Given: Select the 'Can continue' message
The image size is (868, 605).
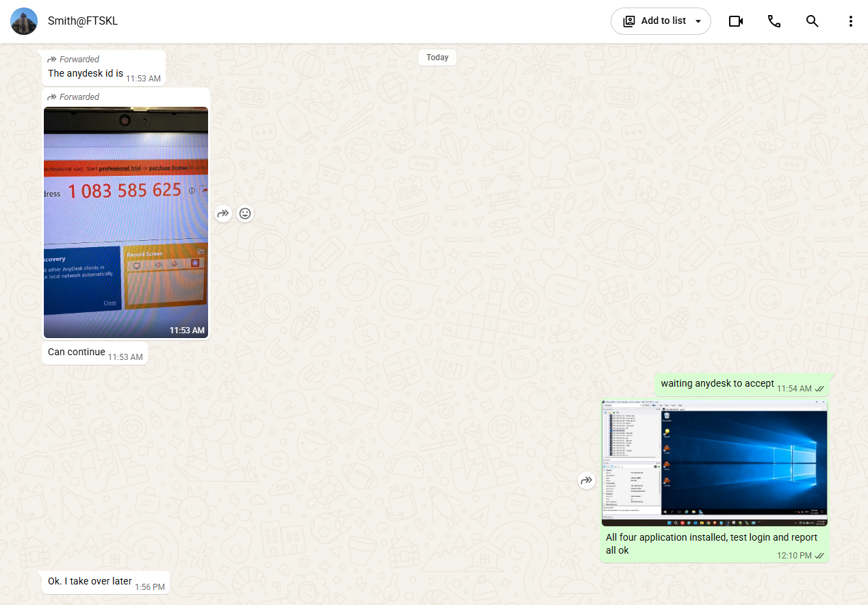Looking at the screenshot, I should tap(77, 352).
